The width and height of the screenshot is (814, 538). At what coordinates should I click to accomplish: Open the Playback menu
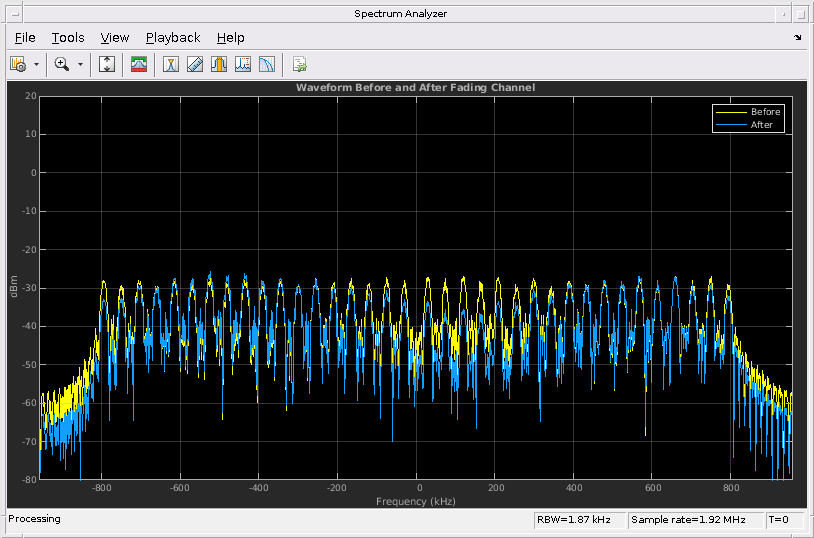173,38
